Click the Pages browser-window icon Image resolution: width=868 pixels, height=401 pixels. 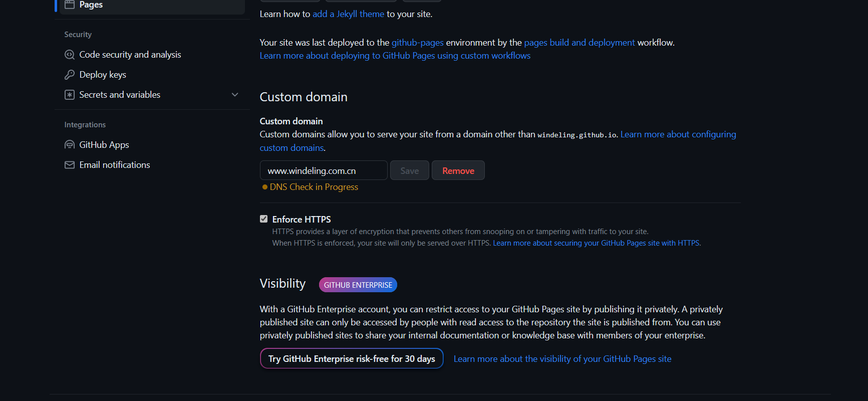click(x=70, y=5)
